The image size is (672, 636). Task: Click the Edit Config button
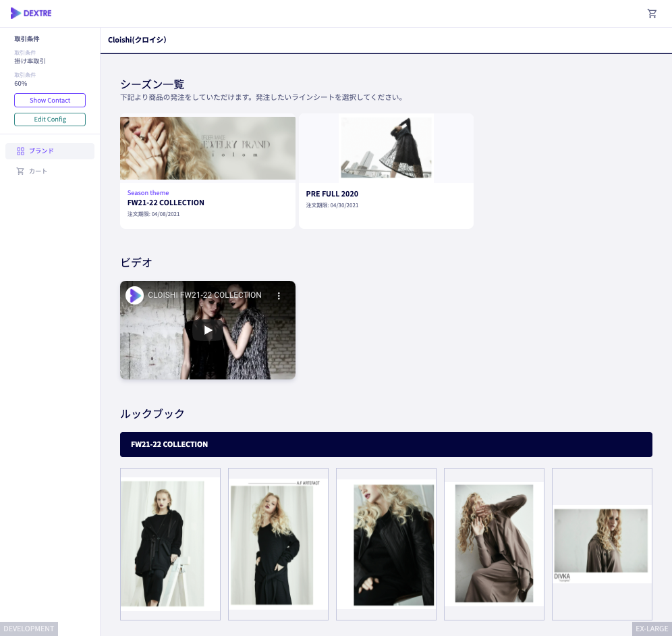(x=50, y=120)
